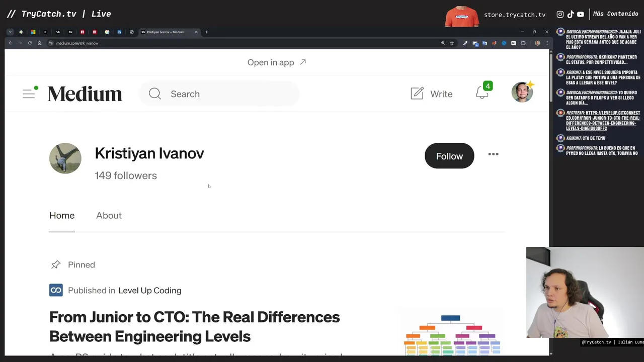Image resolution: width=644 pixels, height=362 pixels.
Task: Open the Level Up Coding publication
Action: click(x=149, y=290)
